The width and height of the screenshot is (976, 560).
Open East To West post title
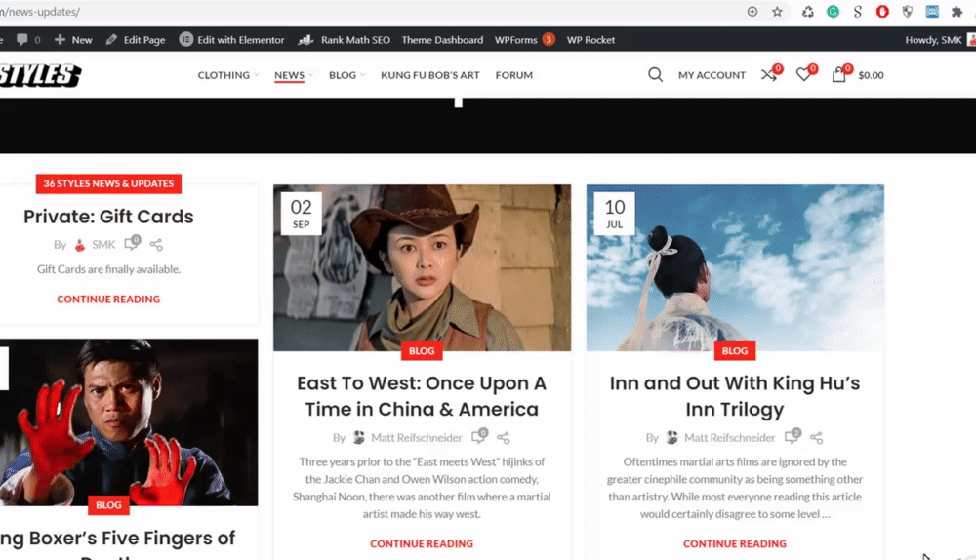422,396
